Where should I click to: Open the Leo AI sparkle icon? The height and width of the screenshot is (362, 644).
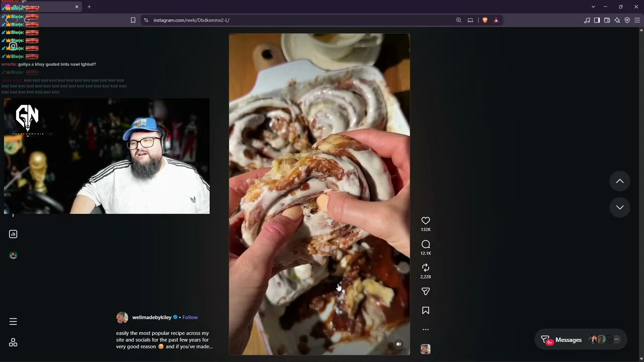(617, 20)
